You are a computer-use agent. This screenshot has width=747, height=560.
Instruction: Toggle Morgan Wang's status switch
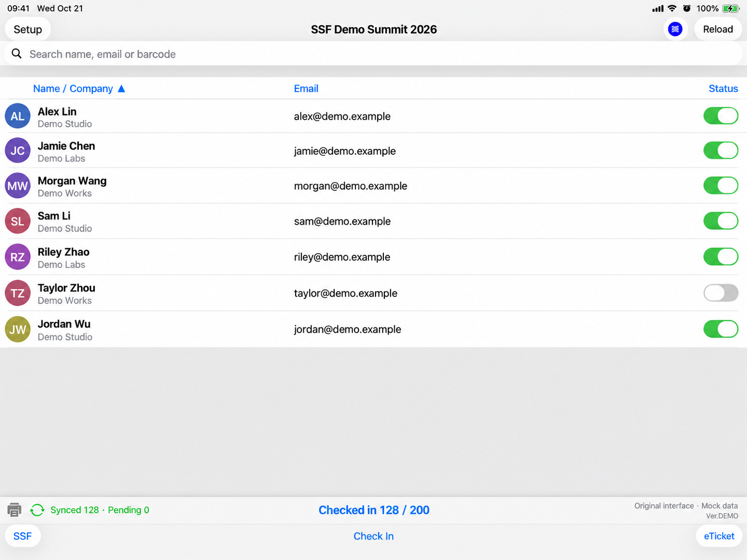[721, 186]
